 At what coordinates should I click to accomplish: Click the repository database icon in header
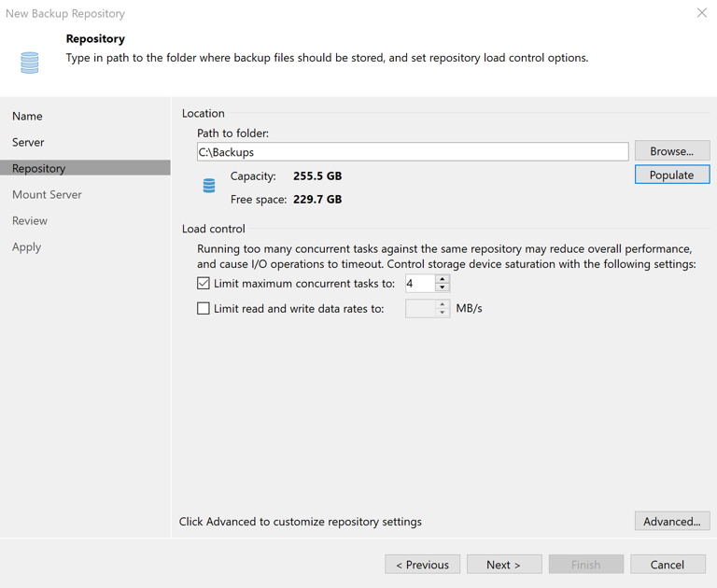tap(30, 63)
